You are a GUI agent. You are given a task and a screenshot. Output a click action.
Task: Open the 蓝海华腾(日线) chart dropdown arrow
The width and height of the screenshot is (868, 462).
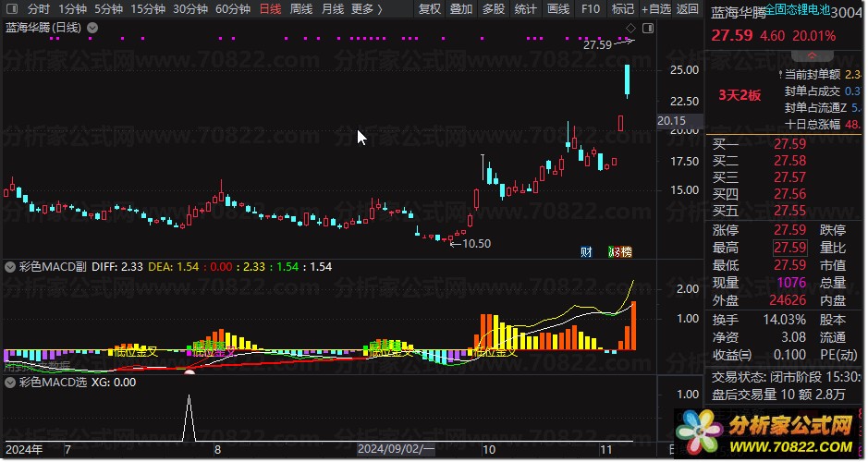click(92, 28)
